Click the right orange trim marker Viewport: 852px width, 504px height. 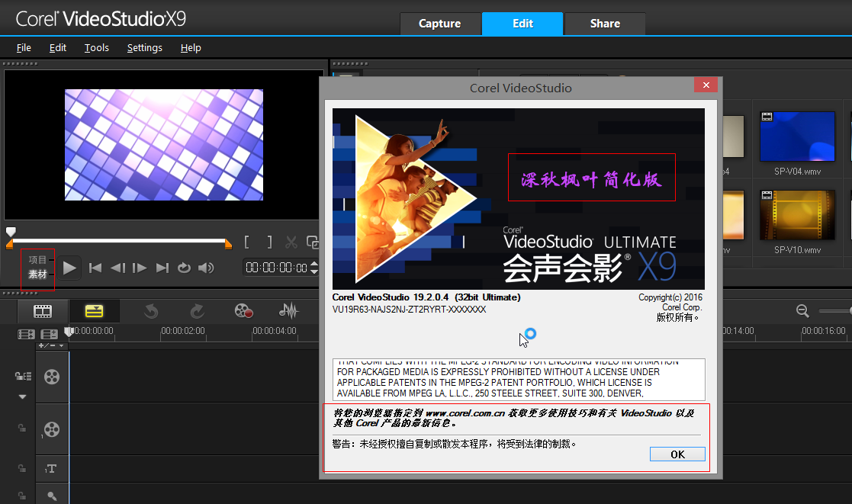(228, 245)
